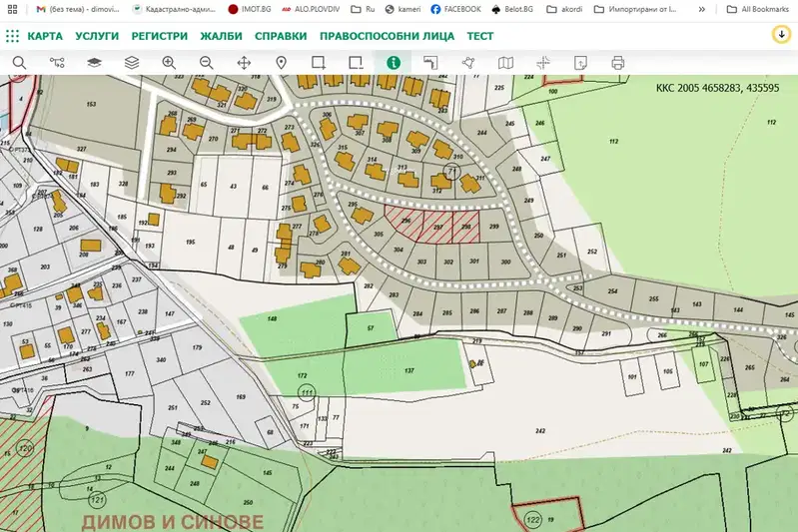Viewport: 798px width, 532px height.
Task: Open the ТЕСТ menu
Action: 480,36
